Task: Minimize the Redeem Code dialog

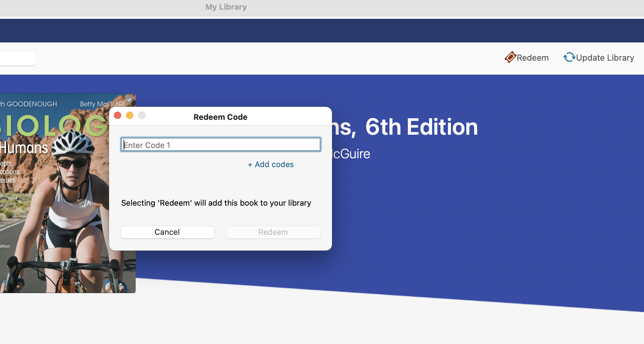Action: pyautogui.click(x=130, y=115)
